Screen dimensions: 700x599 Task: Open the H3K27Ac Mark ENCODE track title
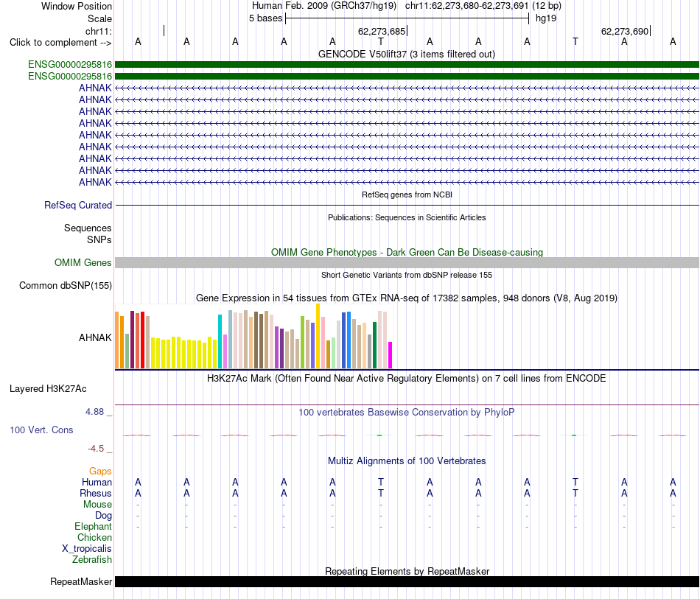[406, 379]
